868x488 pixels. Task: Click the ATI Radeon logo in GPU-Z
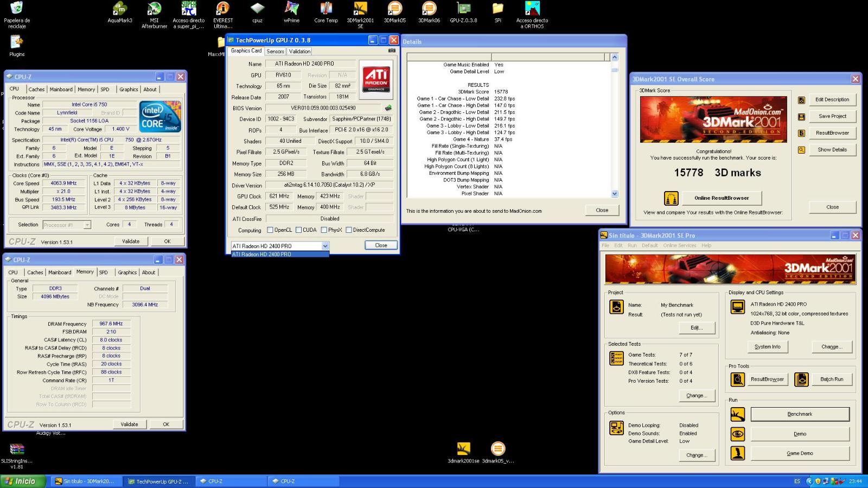376,79
